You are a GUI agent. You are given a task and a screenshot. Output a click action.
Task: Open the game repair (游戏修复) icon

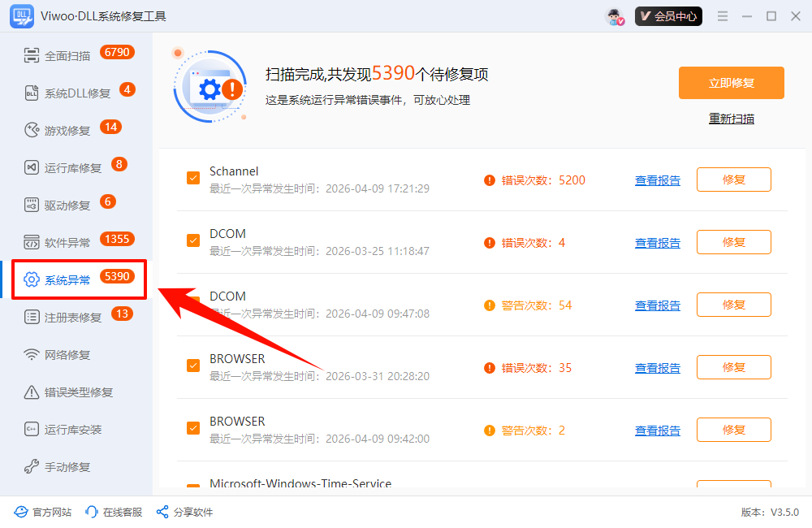[32, 130]
